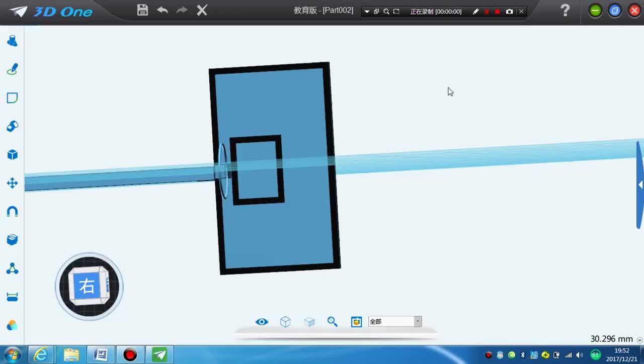Open the recorder toolbar dropdown arrow
The height and width of the screenshot is (364, 644).
pyautogui.click(x=367, y=12)
